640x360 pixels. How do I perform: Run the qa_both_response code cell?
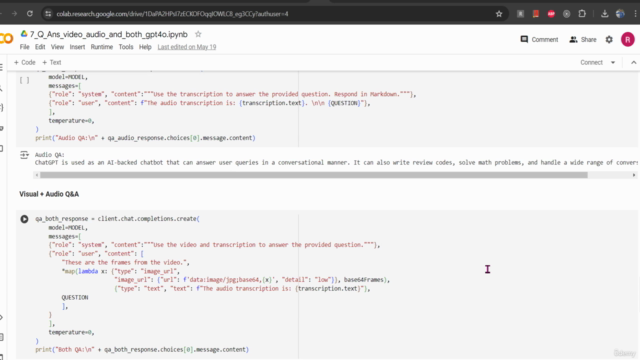tap(24, 219)
